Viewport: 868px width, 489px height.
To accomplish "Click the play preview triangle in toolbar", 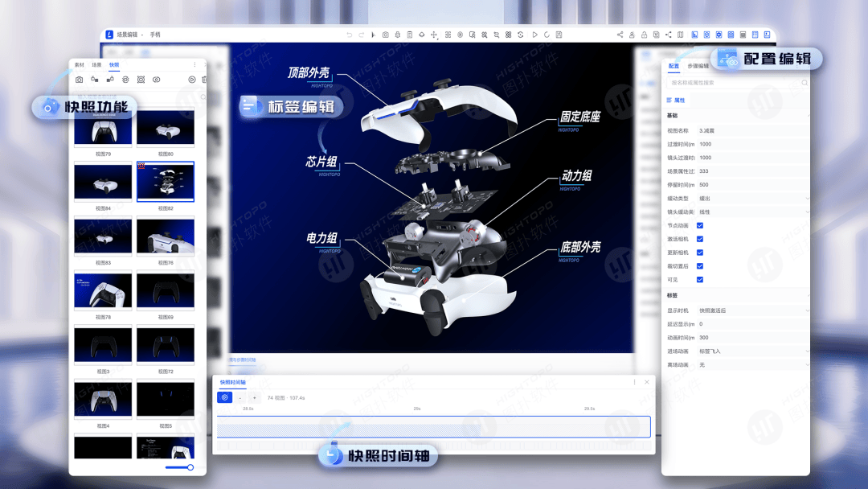I will [x=534, y=35].
